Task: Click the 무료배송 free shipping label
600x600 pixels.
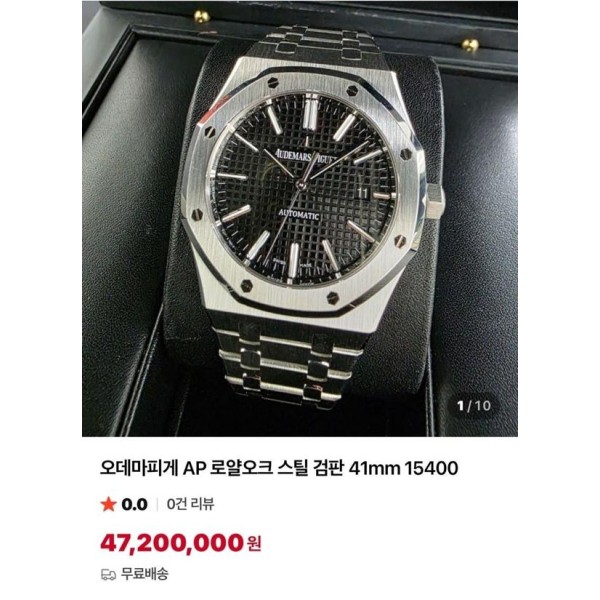Action: pyautogui.click(x=145, y=574)
